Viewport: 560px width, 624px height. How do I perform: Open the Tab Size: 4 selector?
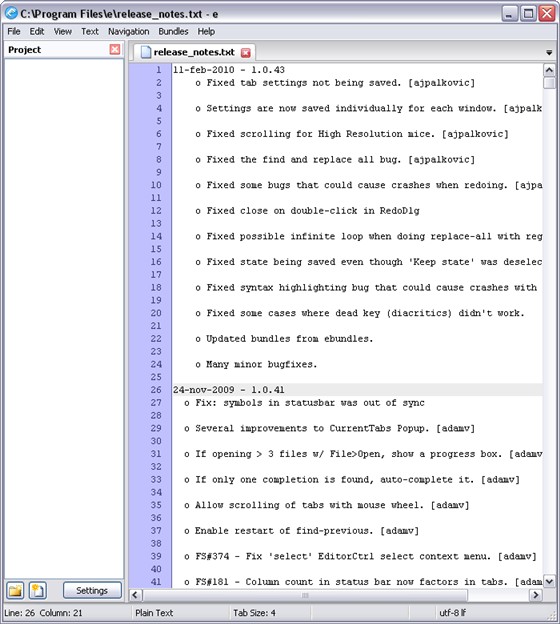click(254, 613)
